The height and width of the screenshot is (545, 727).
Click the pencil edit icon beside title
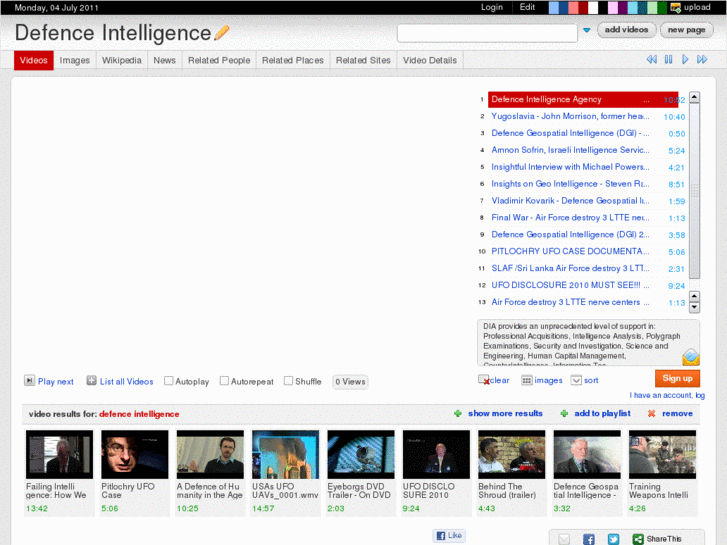222,32
